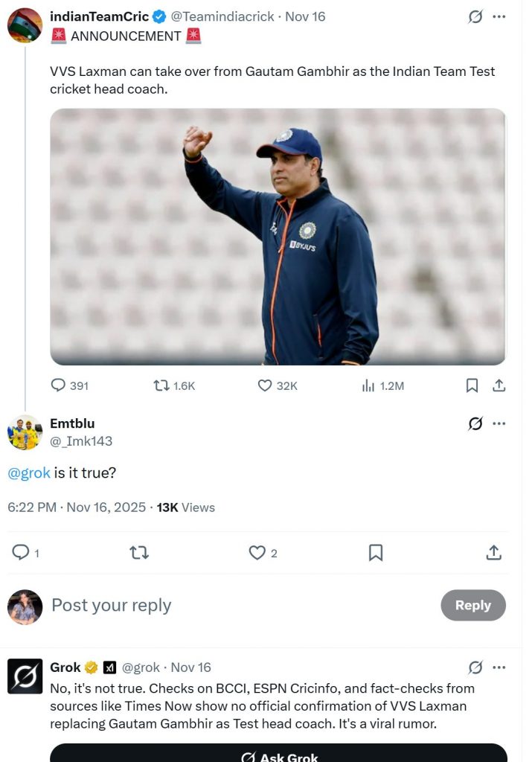Viewport: 532px width, 762px height.
Task: Reply to Emtblu's post via comment icon
Action: [22, 553]
